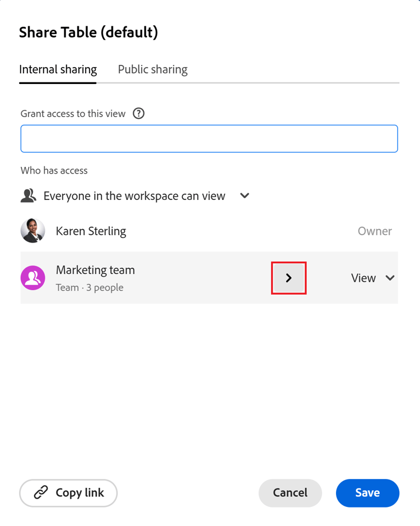Click the grant access input field

[209, 138]
